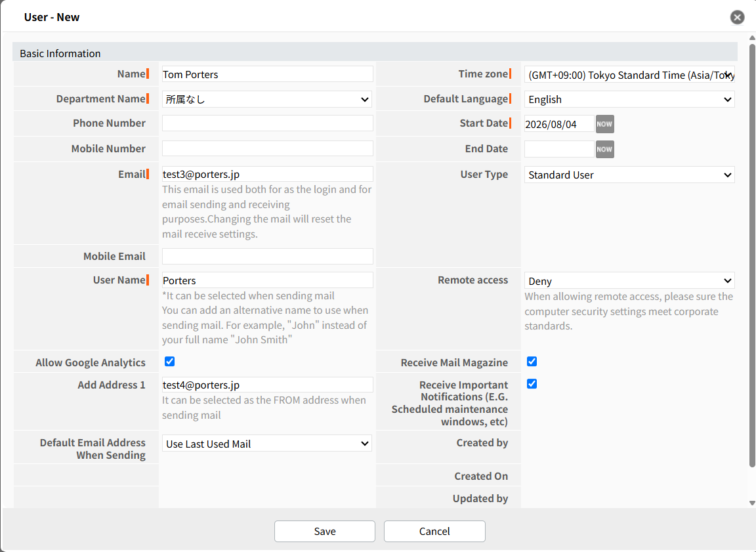This screenshot has width=756, height=552.
Task: Toggle Allow Google Analytics checkbox
Action: click(x=170, y=362)
